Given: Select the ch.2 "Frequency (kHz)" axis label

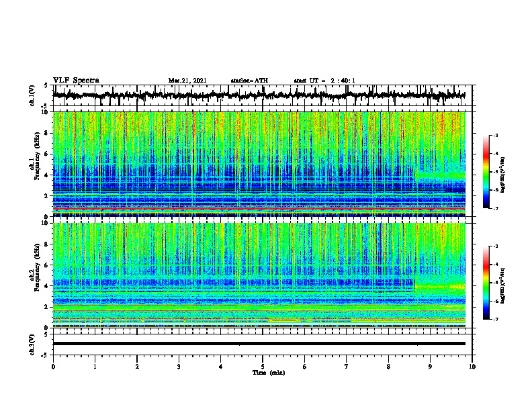Looking at the screenshot, I should [x=37, y=267].
